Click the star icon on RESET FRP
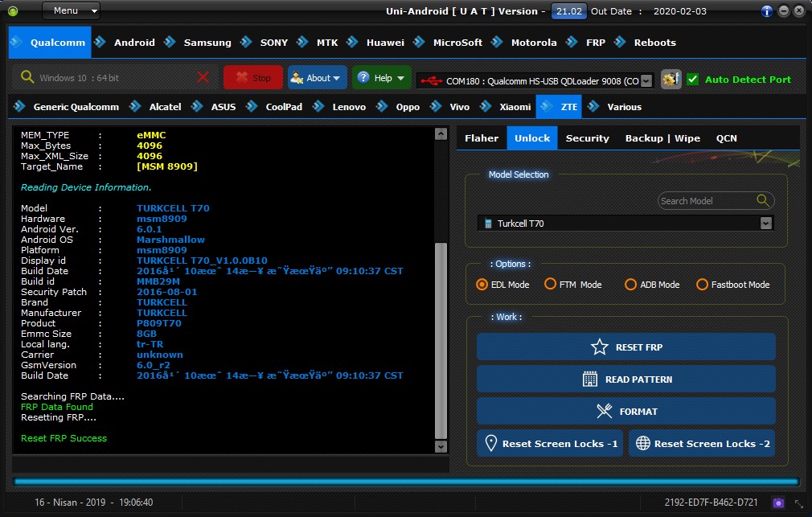812x517 pixels. [x=600, y=347]
